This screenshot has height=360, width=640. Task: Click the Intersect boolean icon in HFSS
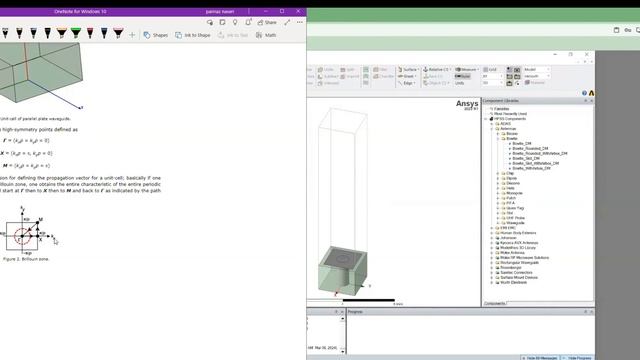click(328, 83)
